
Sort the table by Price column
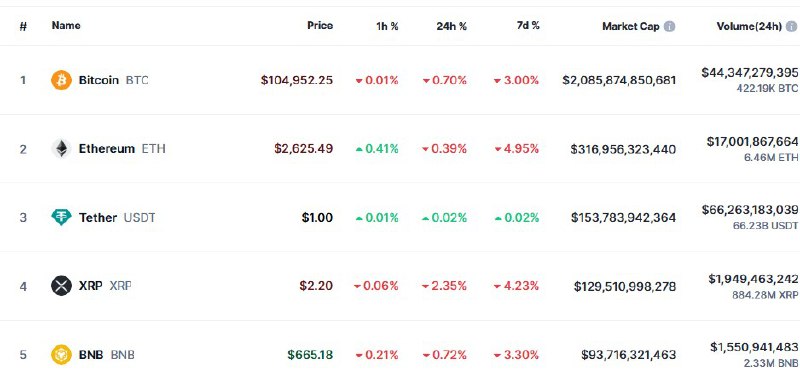(320, 25)
